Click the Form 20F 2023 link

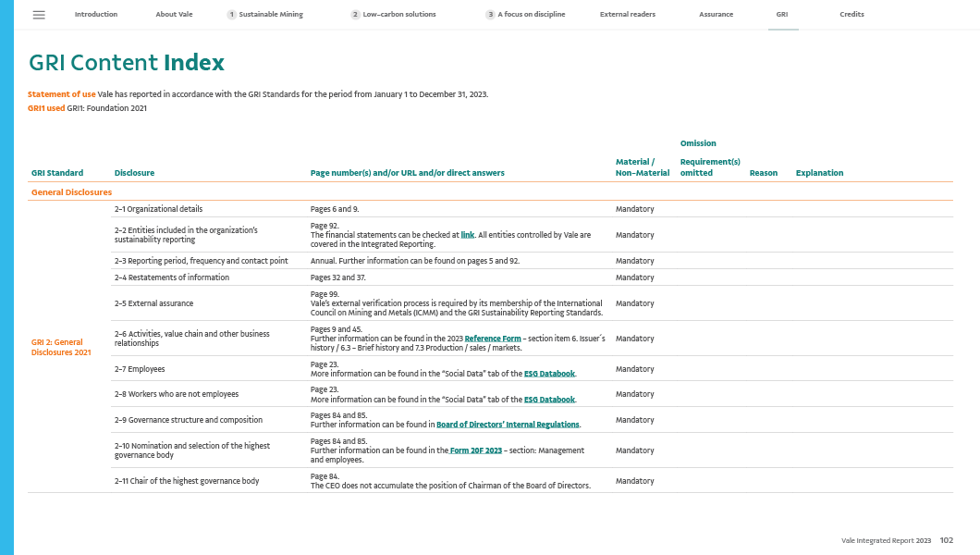[476, 450]
